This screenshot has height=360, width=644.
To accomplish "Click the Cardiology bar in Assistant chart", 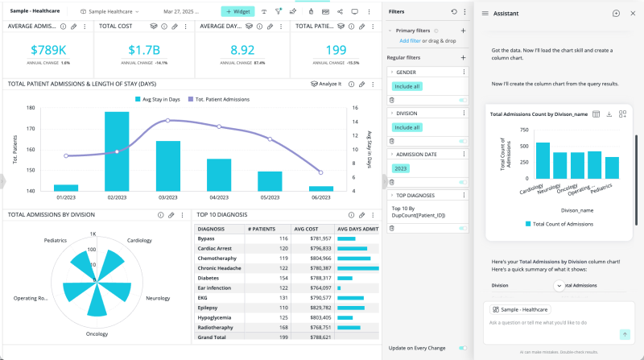I will click(x=543, y=160).
